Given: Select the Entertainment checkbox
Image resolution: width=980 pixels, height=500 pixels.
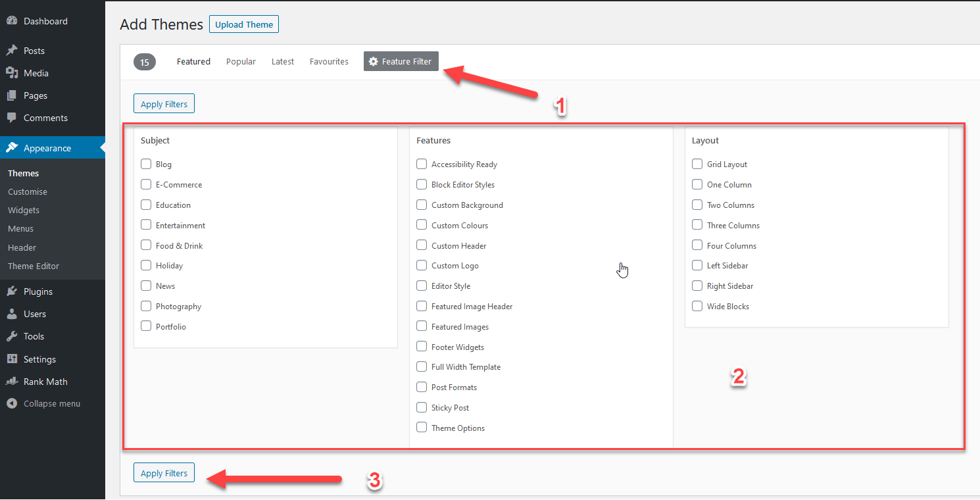Looking at the screenshot, I should pos(146,225).
